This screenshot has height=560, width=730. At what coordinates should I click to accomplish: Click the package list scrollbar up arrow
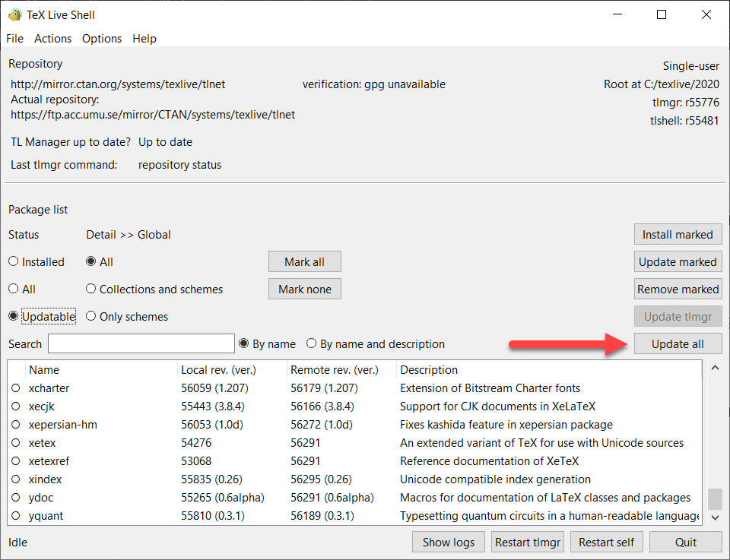715,367
